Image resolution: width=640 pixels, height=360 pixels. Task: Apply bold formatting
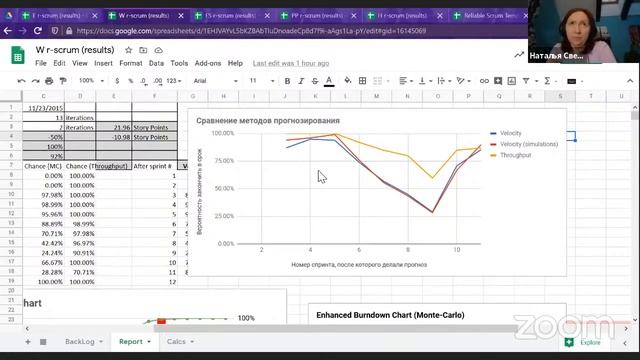click(x=287, y=81)
